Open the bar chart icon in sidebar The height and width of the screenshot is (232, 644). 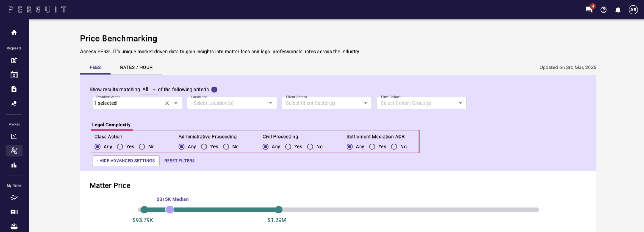pos(14,165)
